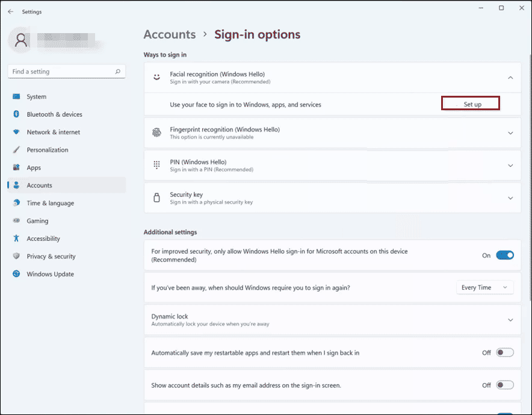The image size is (532, 415).
Task: Enable show account details on sign-in toggle
Action: (x=505, y=385)
